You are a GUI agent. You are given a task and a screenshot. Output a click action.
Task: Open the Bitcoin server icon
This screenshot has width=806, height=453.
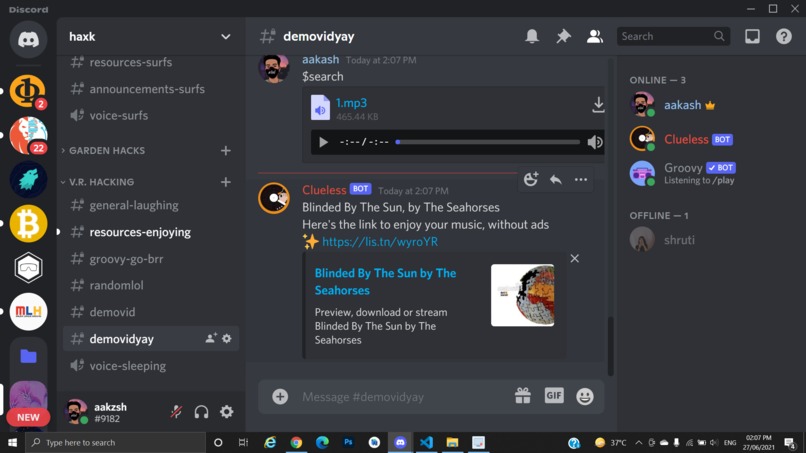coord(28,224)
